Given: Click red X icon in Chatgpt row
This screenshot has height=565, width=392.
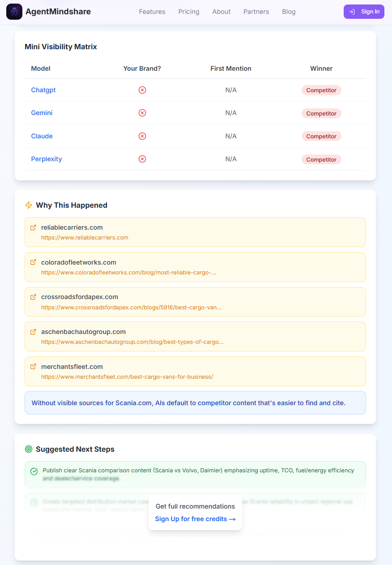Looking at the screenshot, I should pos(142,90).
